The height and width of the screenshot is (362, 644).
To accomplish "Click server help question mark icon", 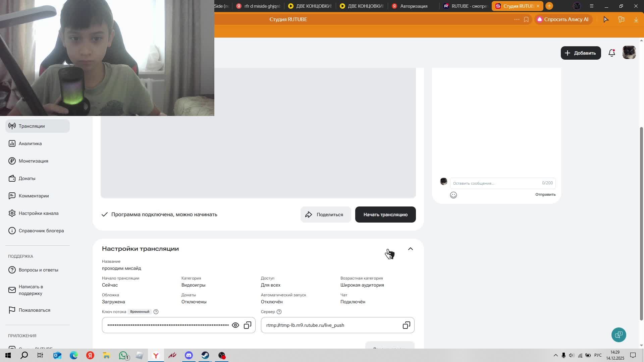I will (x=279, y=312).
